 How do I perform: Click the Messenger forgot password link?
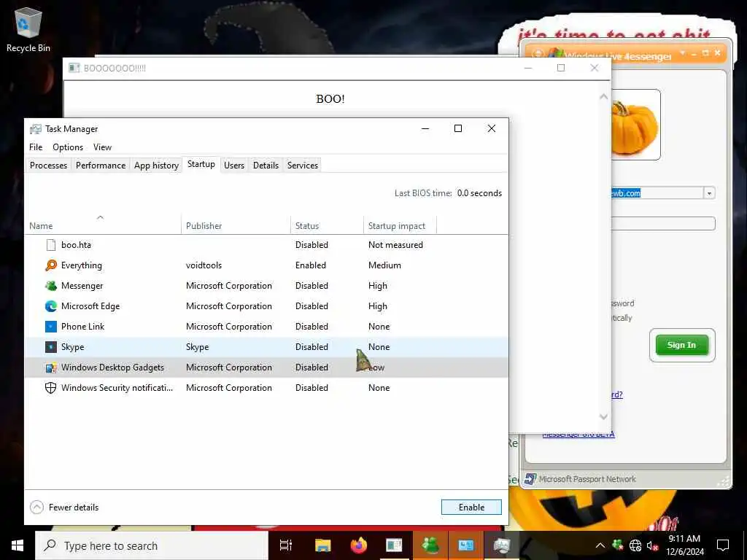point(616,394)
